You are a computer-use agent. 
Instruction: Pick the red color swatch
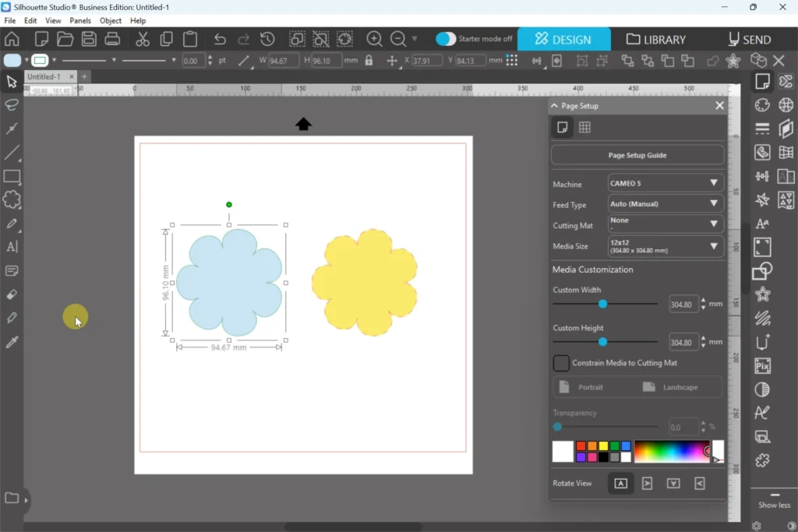(x=581, y=446)
